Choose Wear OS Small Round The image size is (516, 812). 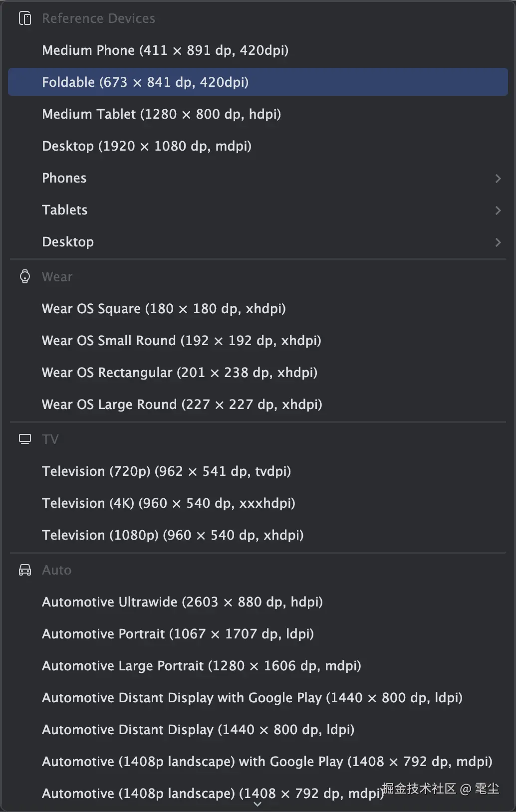tap(181, 341)
